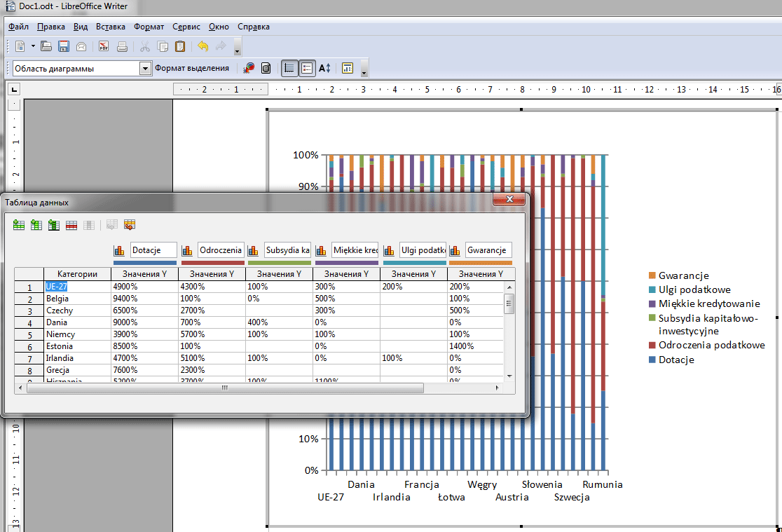Click the Delete Series icon in data table
Screen dimensions: 782x532
pos(89,225)
